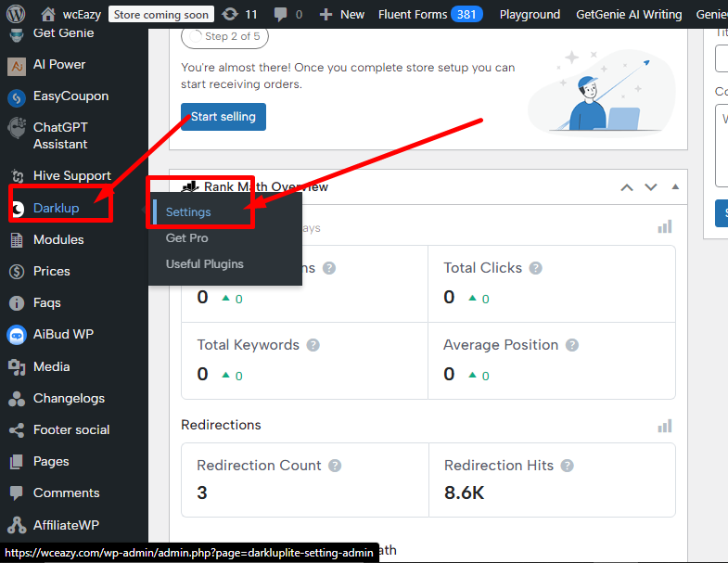Click the AI Power sidebar icon

[x=17, y=66]
